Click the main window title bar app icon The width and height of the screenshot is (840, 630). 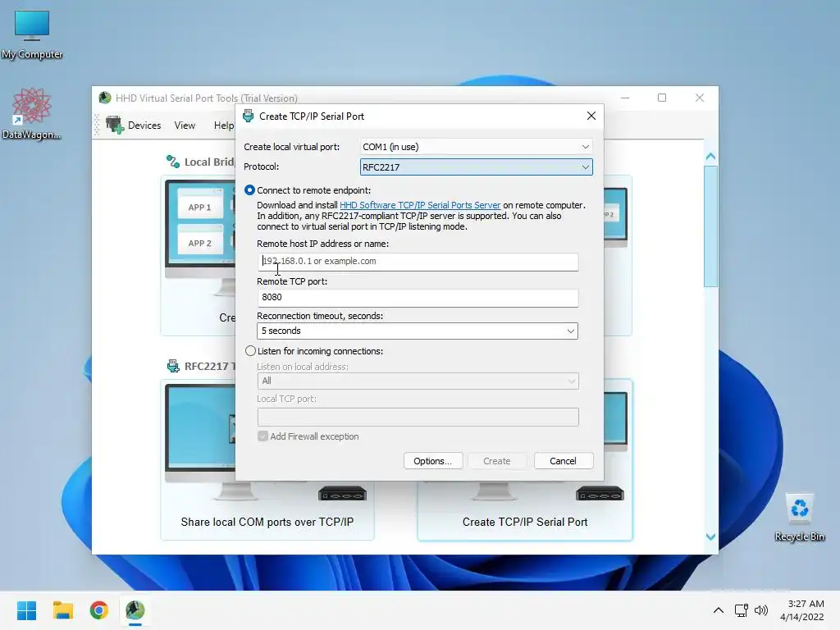[105, 98]
